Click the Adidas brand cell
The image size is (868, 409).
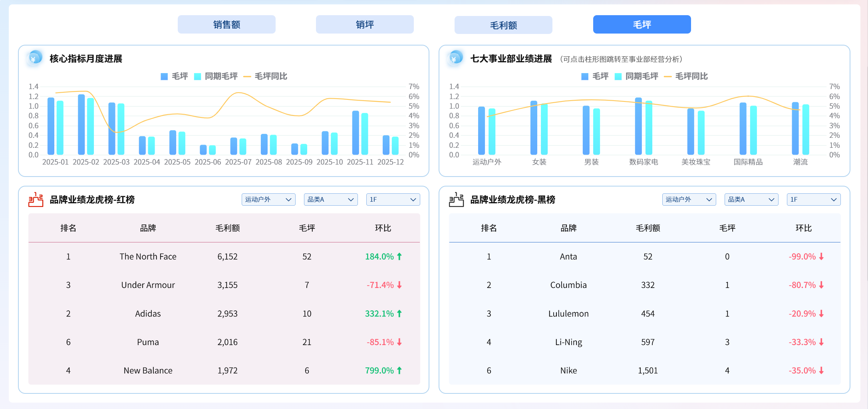tap(148, 314)
